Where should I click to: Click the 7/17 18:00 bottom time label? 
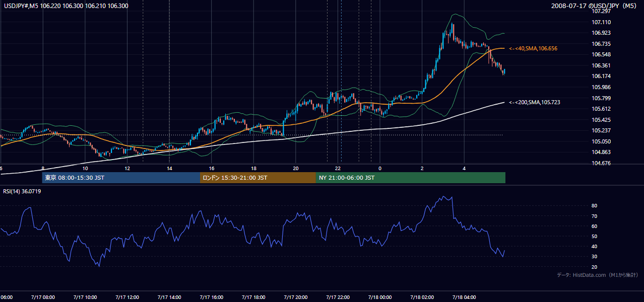253,297
